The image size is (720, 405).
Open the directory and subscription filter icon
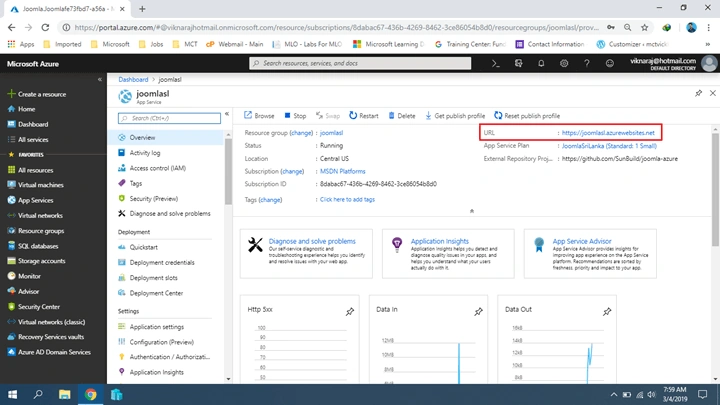[x=518, y=64]
